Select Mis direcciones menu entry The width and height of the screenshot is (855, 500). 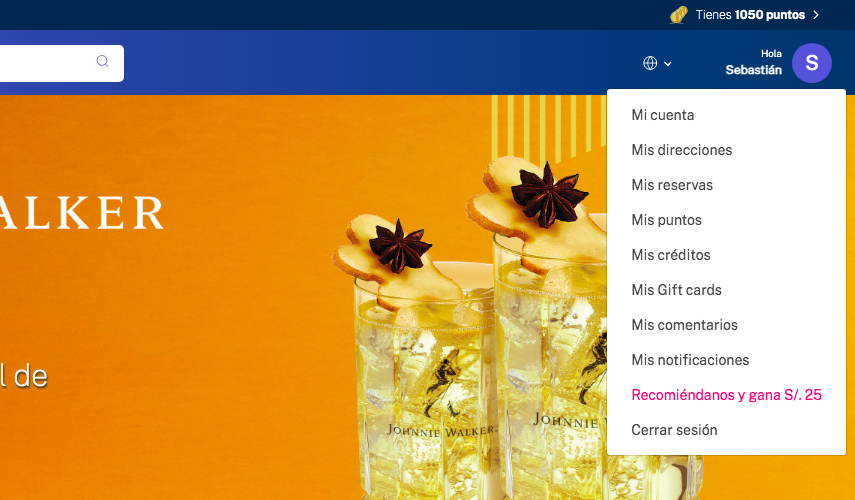tap(681, 150)
